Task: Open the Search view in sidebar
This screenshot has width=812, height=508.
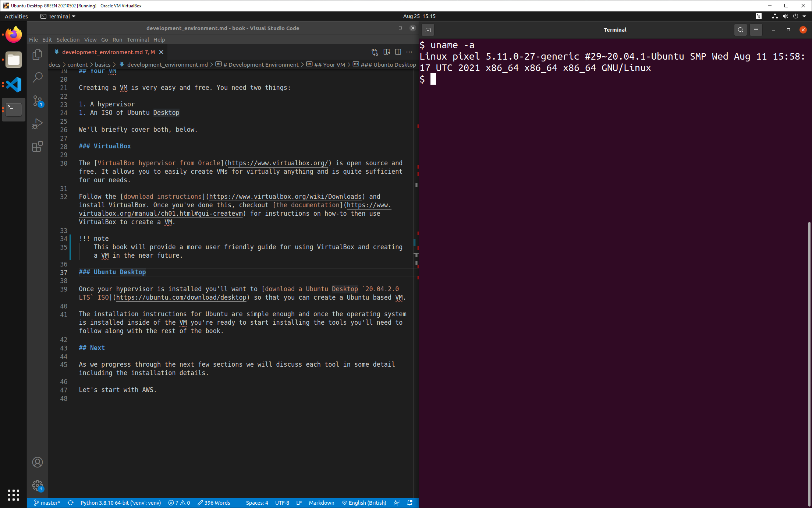Action: click(37, 77)
